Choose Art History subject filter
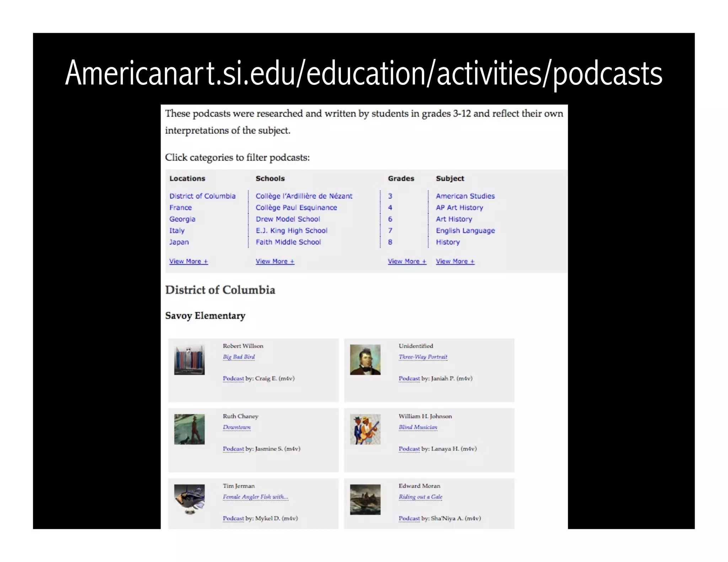This screenshot has width=728, height=562. coord(454,219)
